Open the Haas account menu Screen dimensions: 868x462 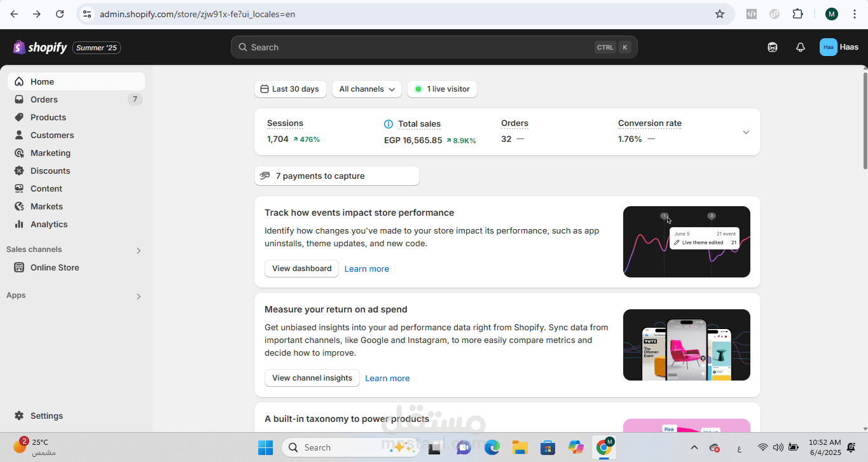pyautogui.click(x=839, y=47)
